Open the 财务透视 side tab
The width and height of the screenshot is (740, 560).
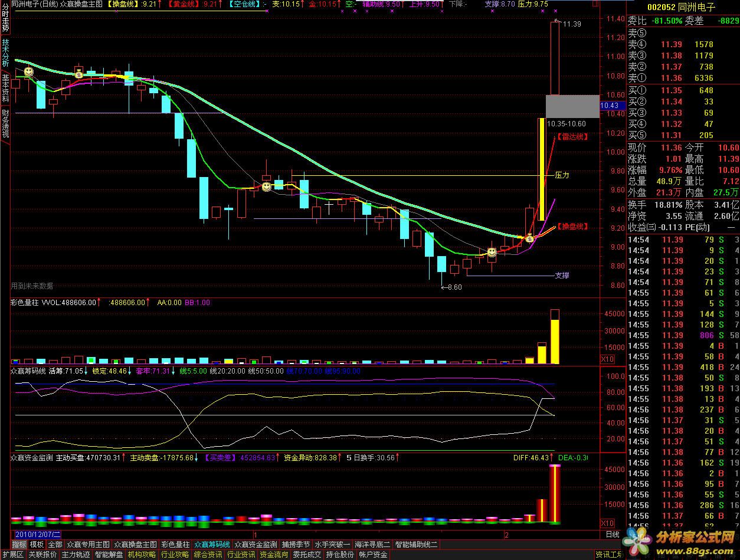5,124
